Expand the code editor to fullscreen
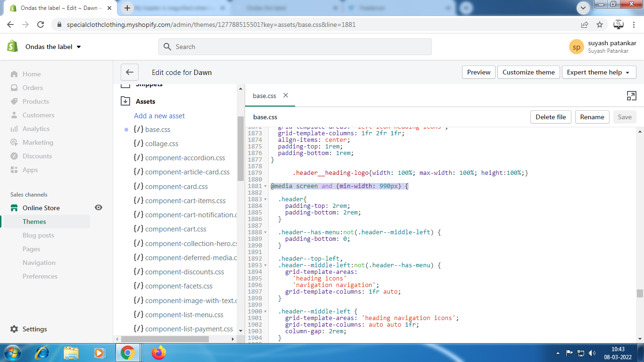Screen dimensions: 644x362 (x=631, y=96)
